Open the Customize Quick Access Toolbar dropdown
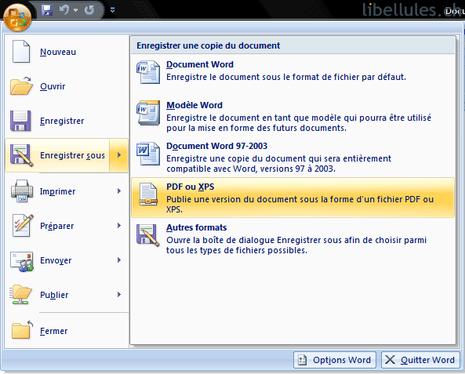The height and width of the screenshot is (374, 465). coord(113,10)
